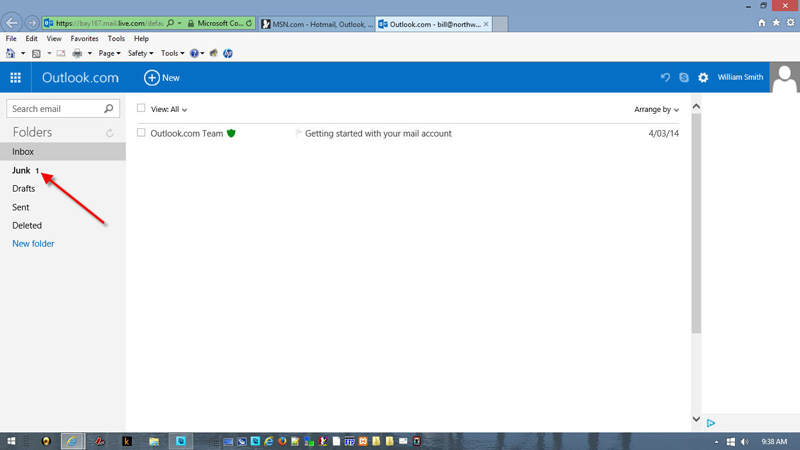The width and height of the screenshot is (800, 450).
Task: Click the William Smith account name
Action: (x=740, y=77)
